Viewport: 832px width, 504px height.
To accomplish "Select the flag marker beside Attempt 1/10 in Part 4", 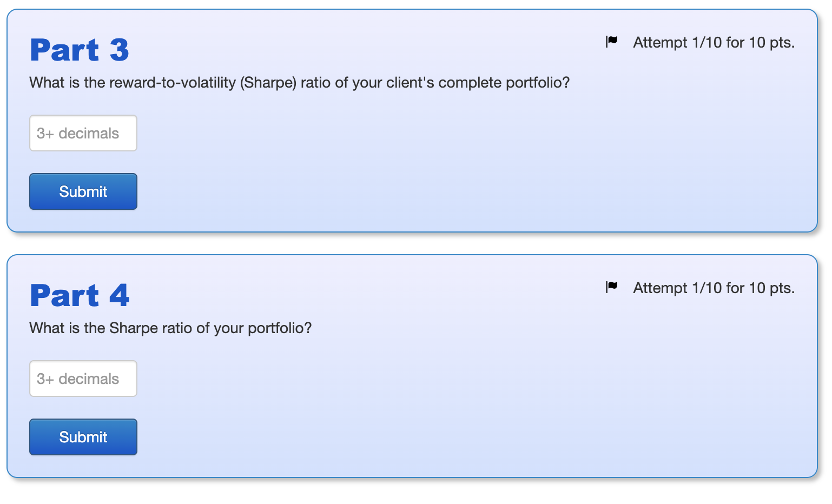I will (611, 287).
